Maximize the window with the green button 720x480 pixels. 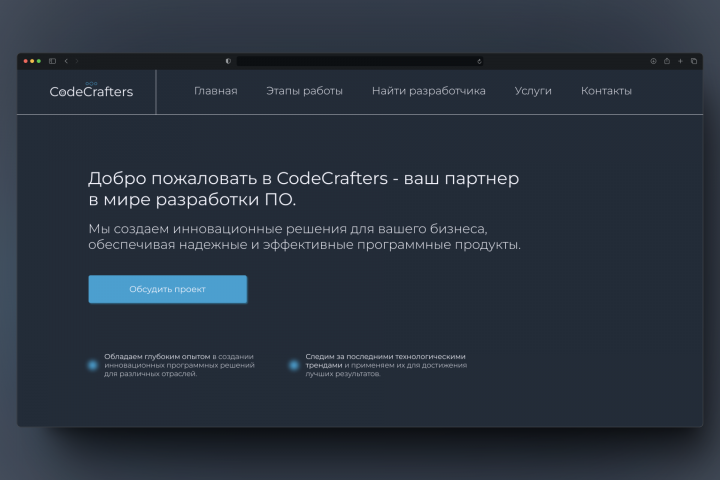[39, 61]
